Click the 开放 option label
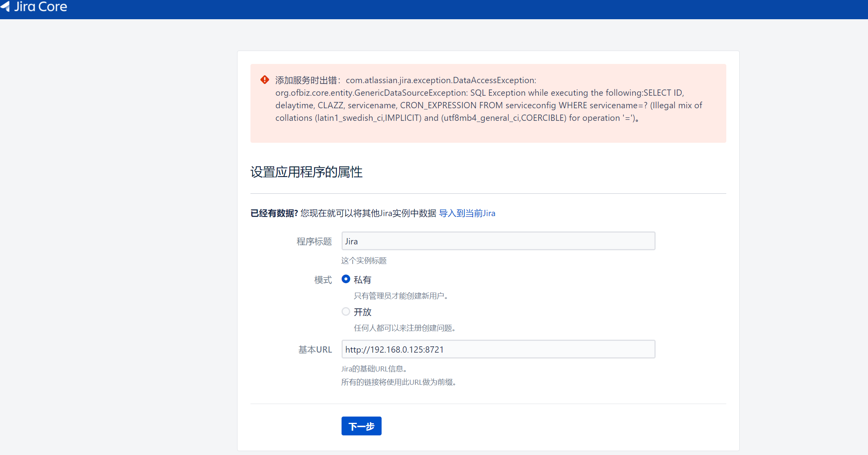The width and height of the screenshot is (868, 455). coord(362,312)
